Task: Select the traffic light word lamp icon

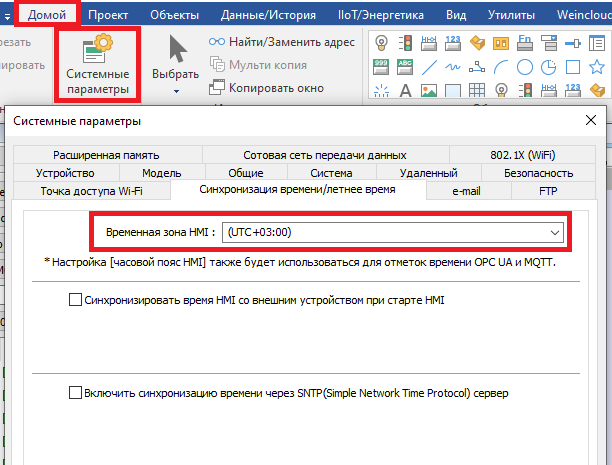Action: pos(406,43)
